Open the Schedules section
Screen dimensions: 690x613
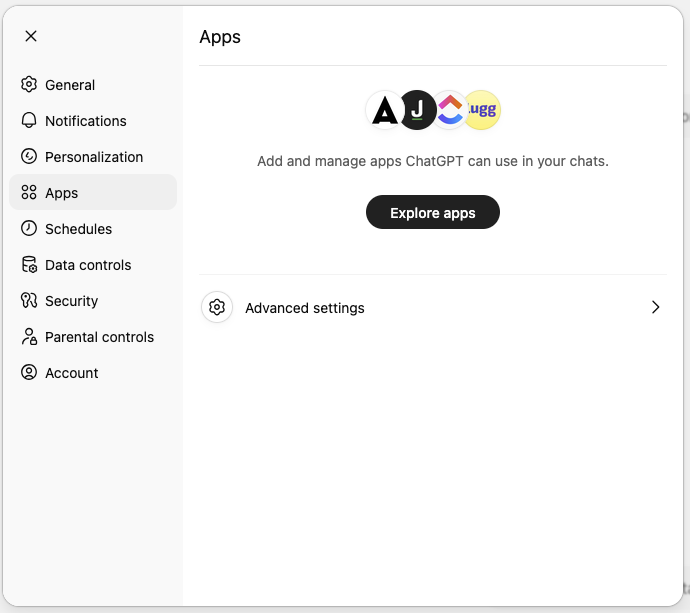click(x=93, y=229)
